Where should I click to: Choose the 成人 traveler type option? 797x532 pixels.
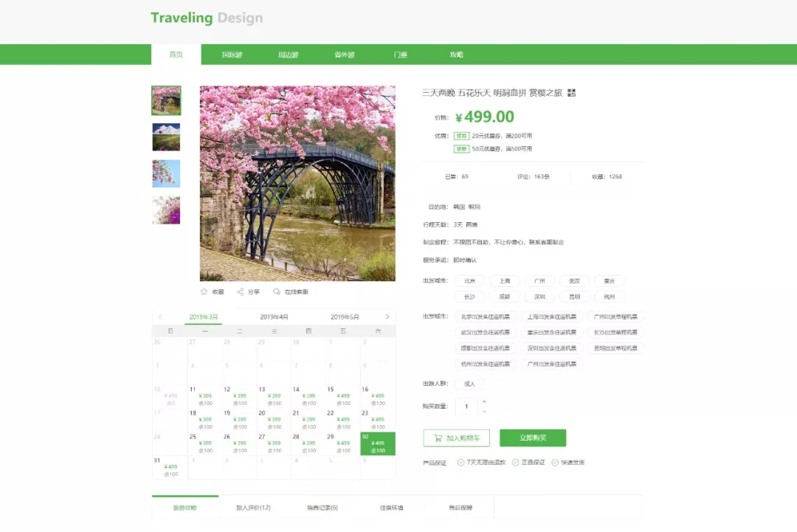[469, 384]
